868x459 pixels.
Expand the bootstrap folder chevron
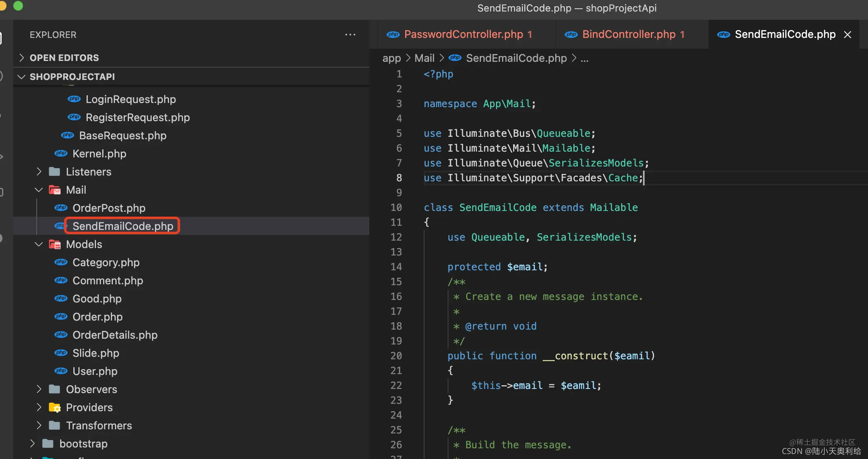tap(32, 444)
